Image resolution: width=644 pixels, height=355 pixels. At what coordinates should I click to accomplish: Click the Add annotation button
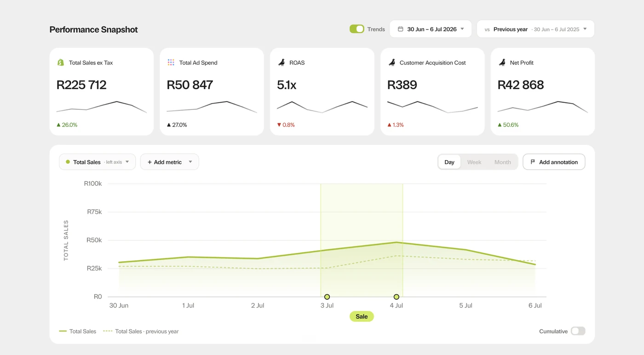[x=554, y=162]
